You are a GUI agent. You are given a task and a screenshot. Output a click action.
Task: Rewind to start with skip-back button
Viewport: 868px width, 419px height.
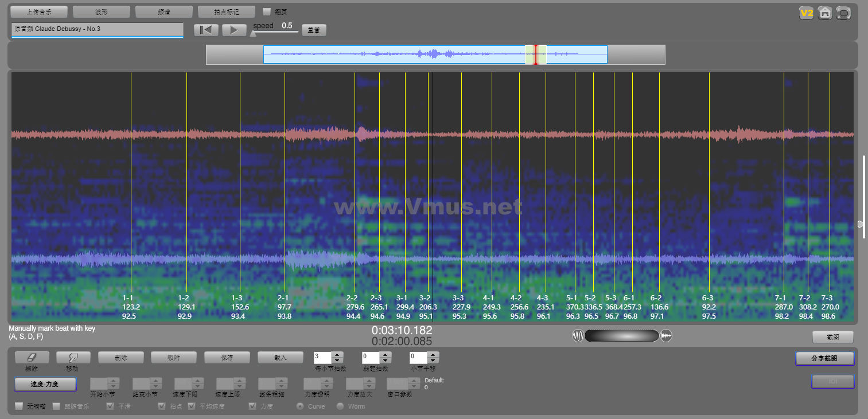pos(206,30)
